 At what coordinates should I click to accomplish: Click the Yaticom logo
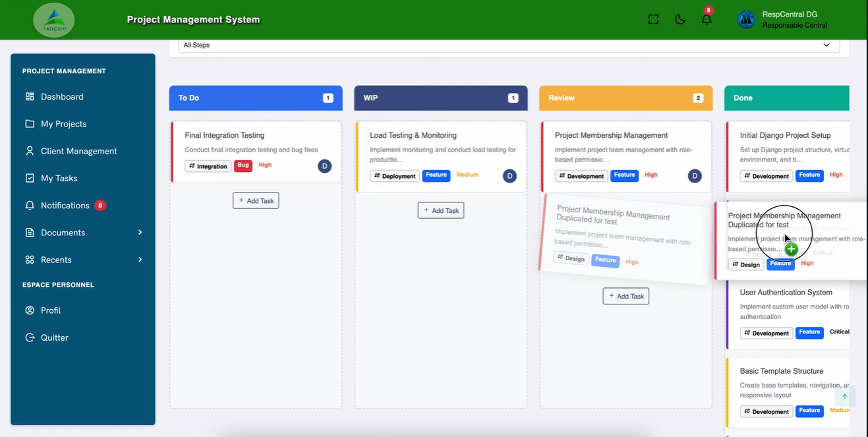[x=54, y=19]
